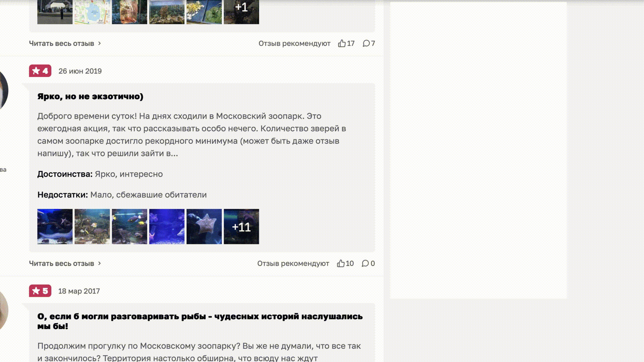The width and height of the screenshot is (644, 362).
Task: Open the '+11' more photos thumbnail
Action: pyautogui.click(x=241, y=227)
